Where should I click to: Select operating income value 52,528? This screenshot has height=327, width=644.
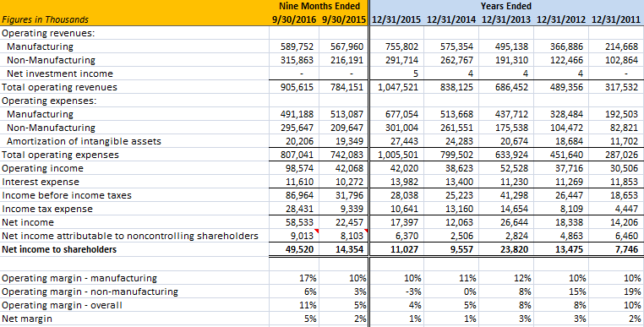(x=515, y=168)
